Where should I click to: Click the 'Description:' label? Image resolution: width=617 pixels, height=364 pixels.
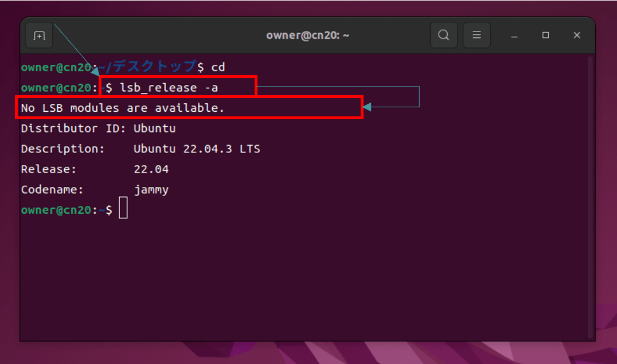click(63, 148)
